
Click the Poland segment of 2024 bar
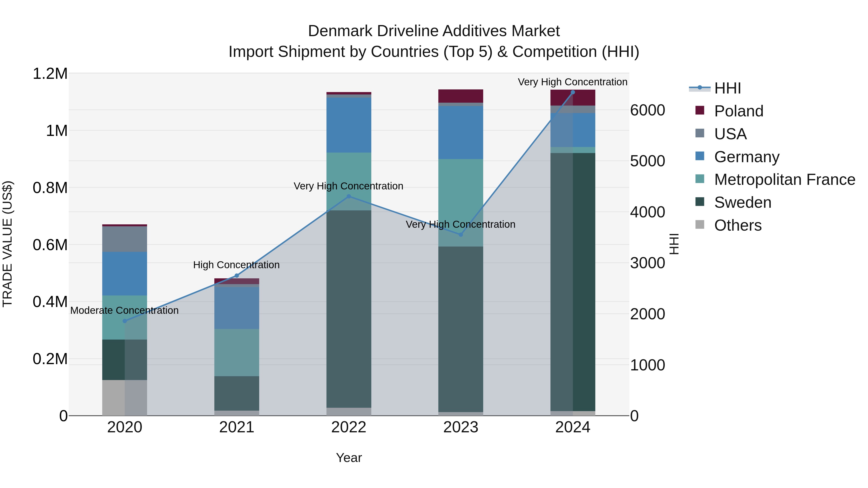click(x=573, y=98)
